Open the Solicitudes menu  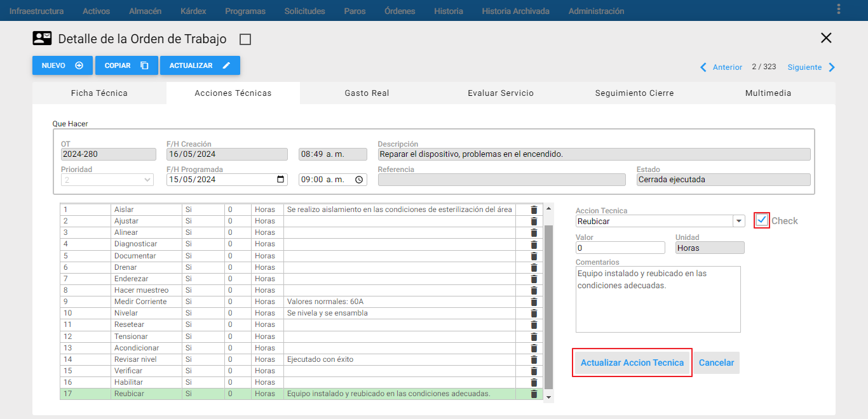click(x=304, y=11)
